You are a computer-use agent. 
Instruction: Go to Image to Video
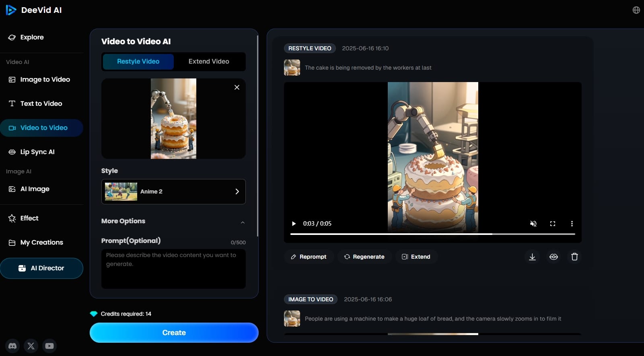(39, 80)
